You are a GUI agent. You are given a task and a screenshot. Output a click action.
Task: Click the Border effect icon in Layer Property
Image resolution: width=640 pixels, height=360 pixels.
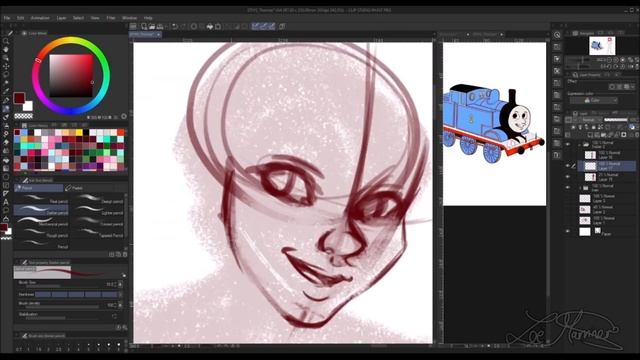coord(612,87)
